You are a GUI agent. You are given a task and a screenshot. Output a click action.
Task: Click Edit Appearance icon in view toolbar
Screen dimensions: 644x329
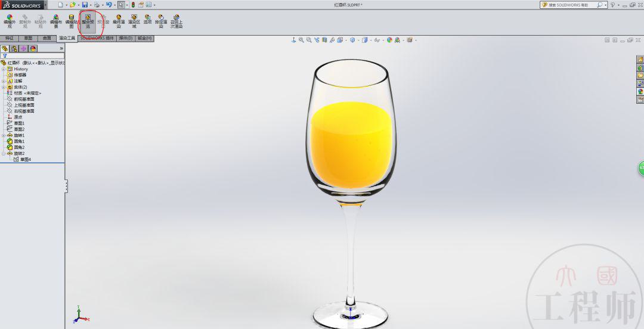[x=390, y=40]
